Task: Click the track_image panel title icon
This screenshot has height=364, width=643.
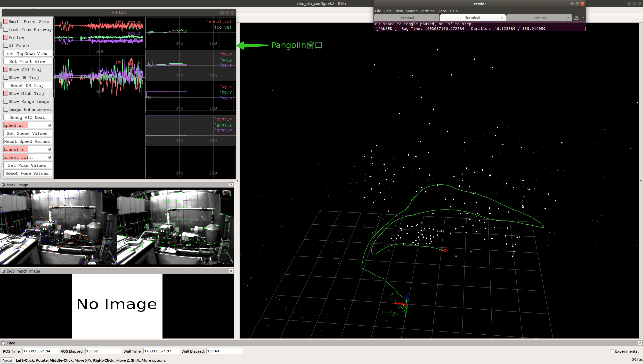Action: 3,185
